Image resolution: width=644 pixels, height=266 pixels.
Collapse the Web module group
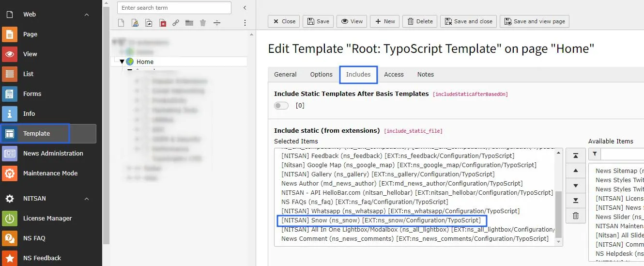[87, 15]
